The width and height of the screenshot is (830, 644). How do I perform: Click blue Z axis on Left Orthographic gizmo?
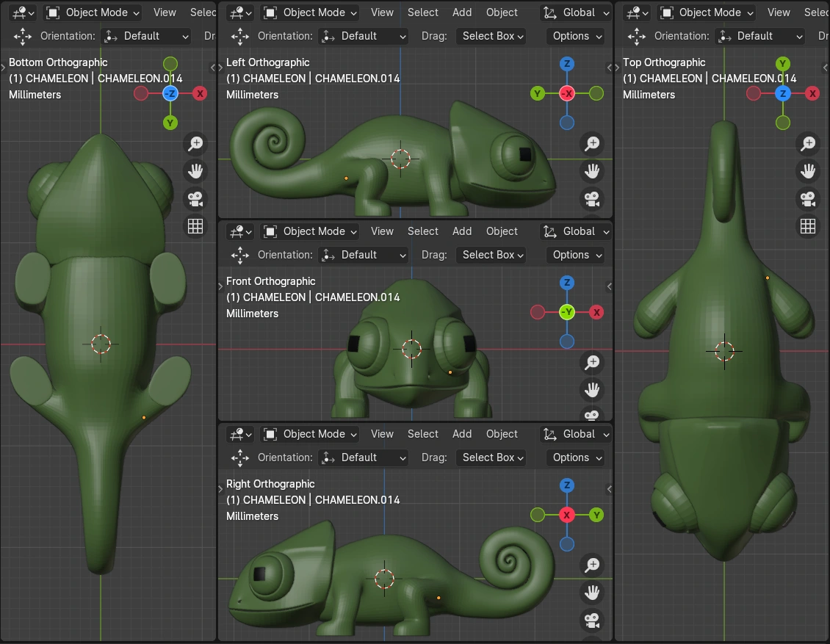coord(566,64)
